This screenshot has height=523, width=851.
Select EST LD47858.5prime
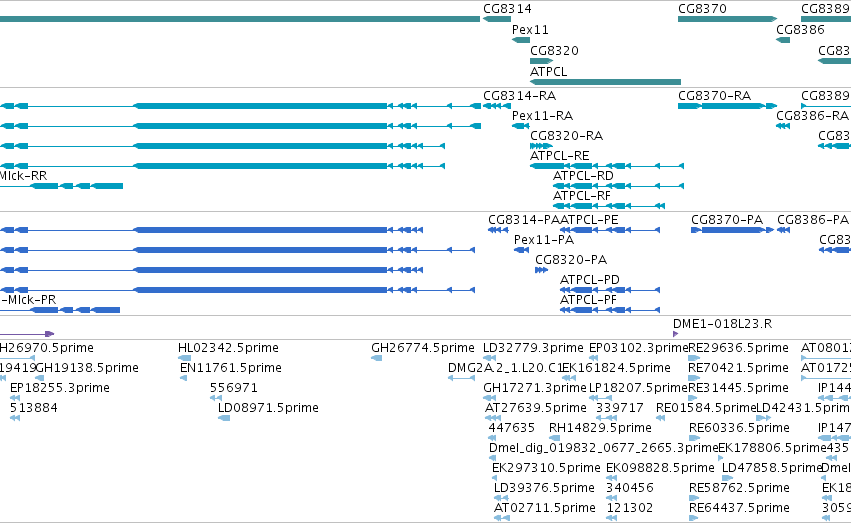tap(771, 469)
